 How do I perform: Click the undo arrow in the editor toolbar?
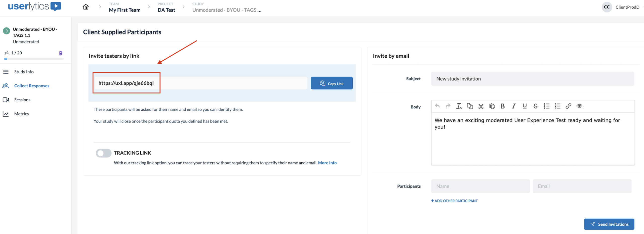[437, 106]
